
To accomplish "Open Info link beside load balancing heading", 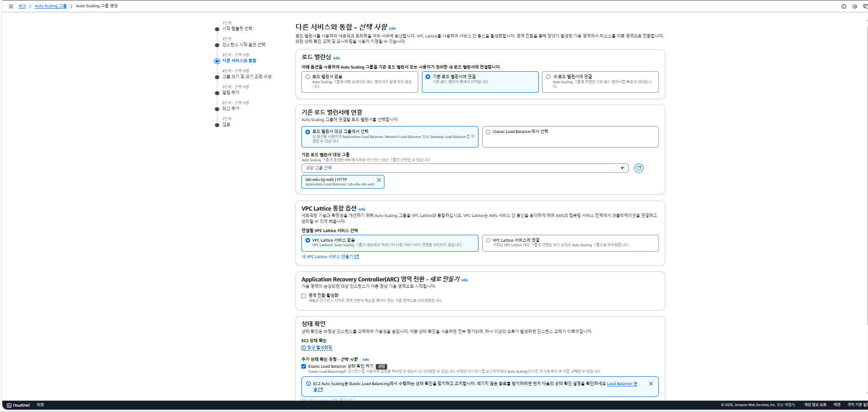I will tap(337, 58).
